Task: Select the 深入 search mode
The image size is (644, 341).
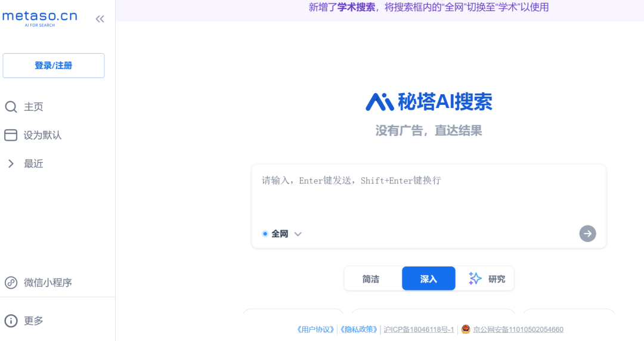Action: pyautogui.click(x=428, y=278)
